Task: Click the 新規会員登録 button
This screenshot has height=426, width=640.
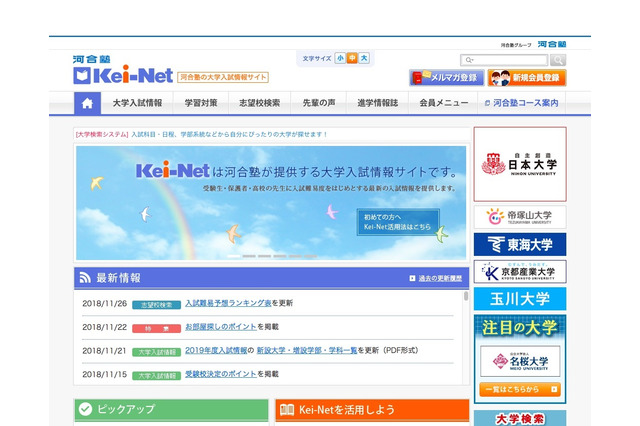Action: [527, 78]
